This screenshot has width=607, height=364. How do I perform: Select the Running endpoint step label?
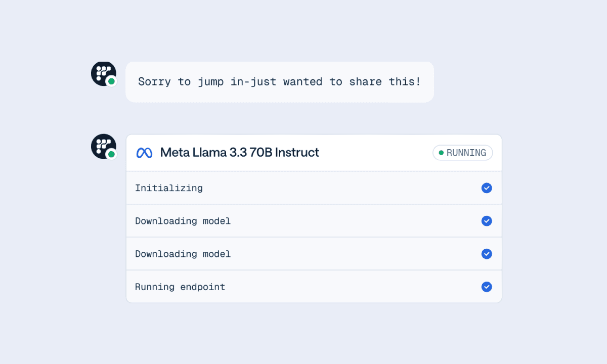(x=180, y=287)
